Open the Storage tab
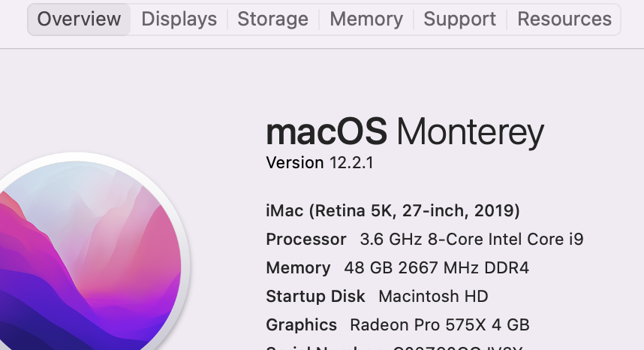644x350 pixels. [272, 20]
